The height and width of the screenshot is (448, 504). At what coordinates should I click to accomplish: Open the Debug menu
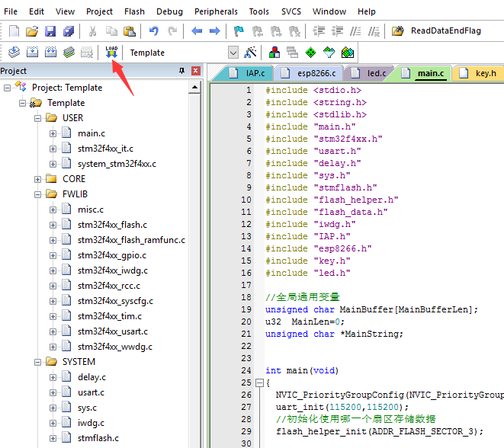pos(169,11)
